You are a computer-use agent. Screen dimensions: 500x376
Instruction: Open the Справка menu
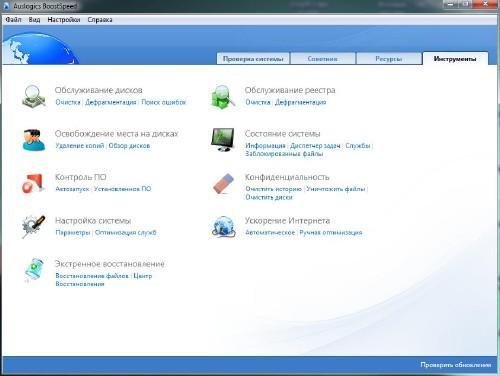100,20
